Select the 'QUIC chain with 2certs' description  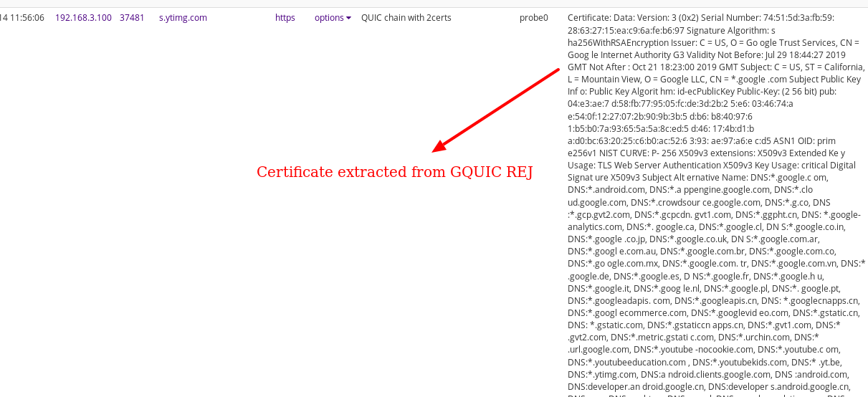click(406, 18)
